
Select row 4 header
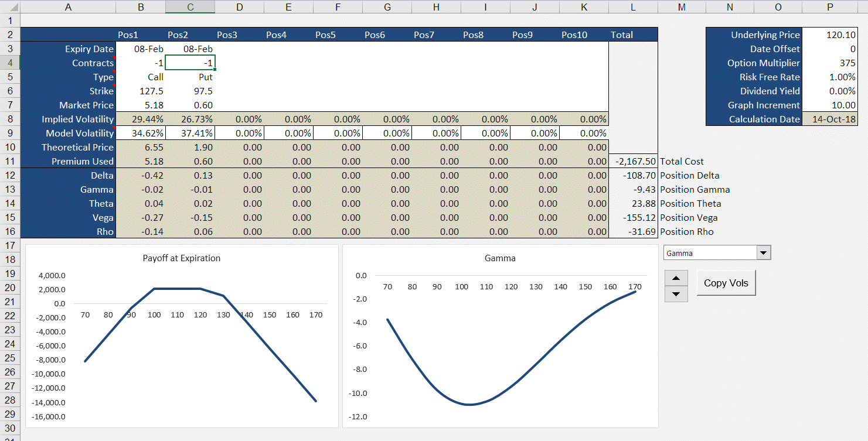pos(10,63)
